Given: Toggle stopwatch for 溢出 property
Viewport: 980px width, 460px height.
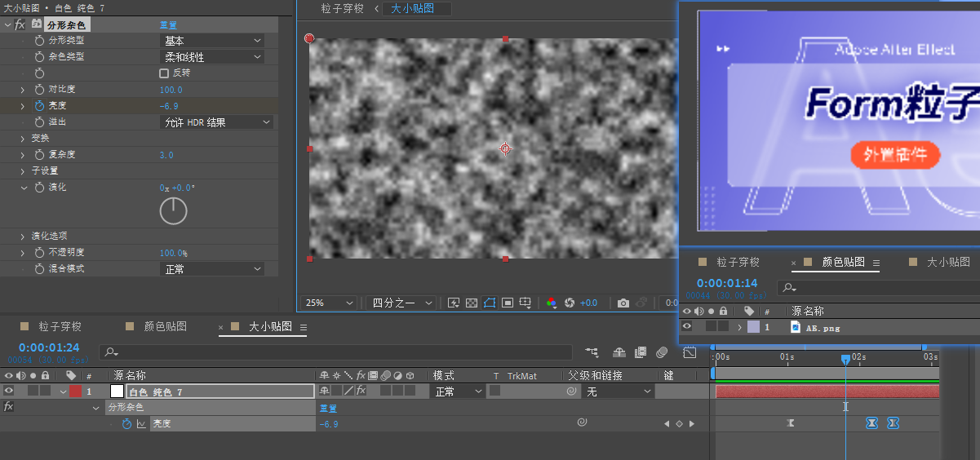Looking at the screenshot, I should click(x=40, y=122).
